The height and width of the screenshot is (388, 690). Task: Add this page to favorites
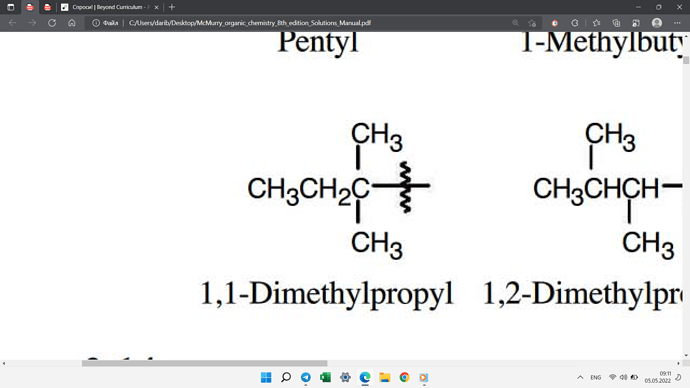(x=532, y=23)
